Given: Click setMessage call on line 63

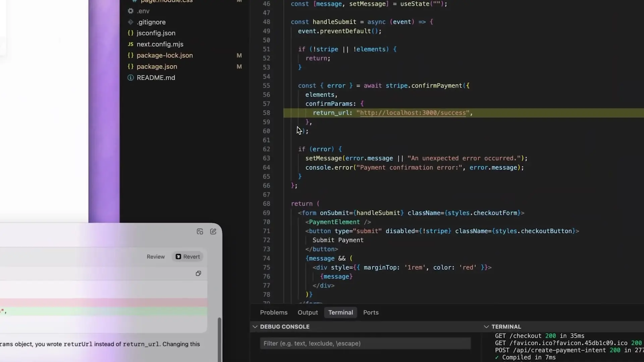Looking at the screenshot, I should [323, 158].
